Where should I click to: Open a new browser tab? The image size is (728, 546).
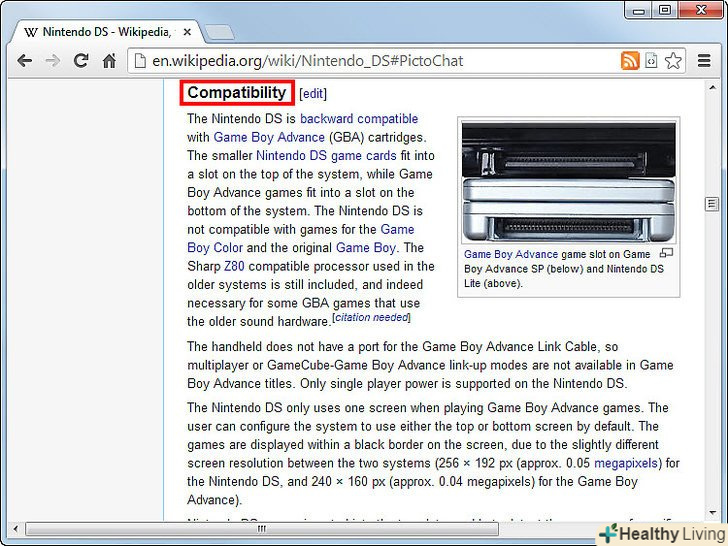click(x=219, y=32)
